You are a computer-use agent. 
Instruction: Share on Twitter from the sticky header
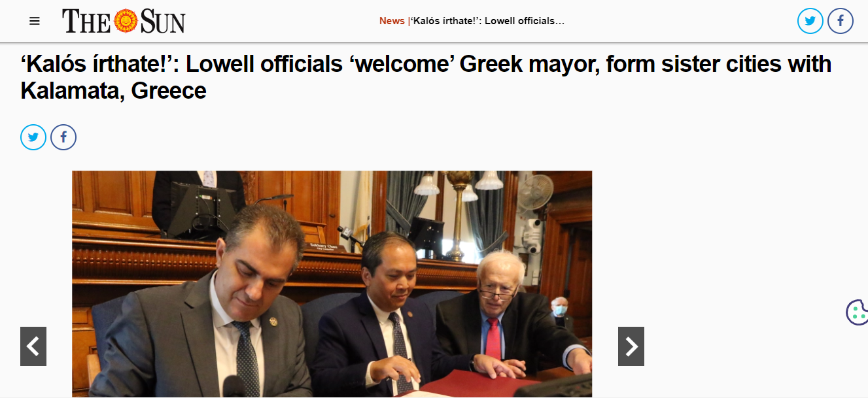(810, 21)
